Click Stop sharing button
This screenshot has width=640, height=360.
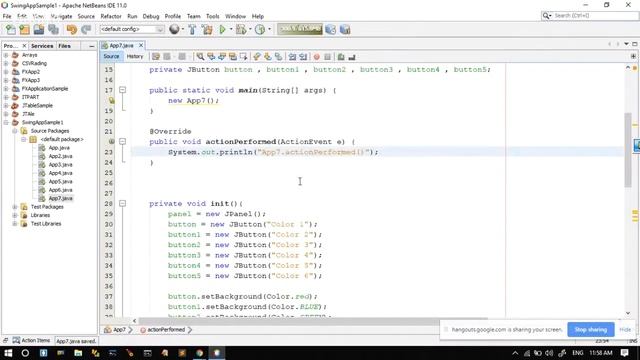pos(591,329)
